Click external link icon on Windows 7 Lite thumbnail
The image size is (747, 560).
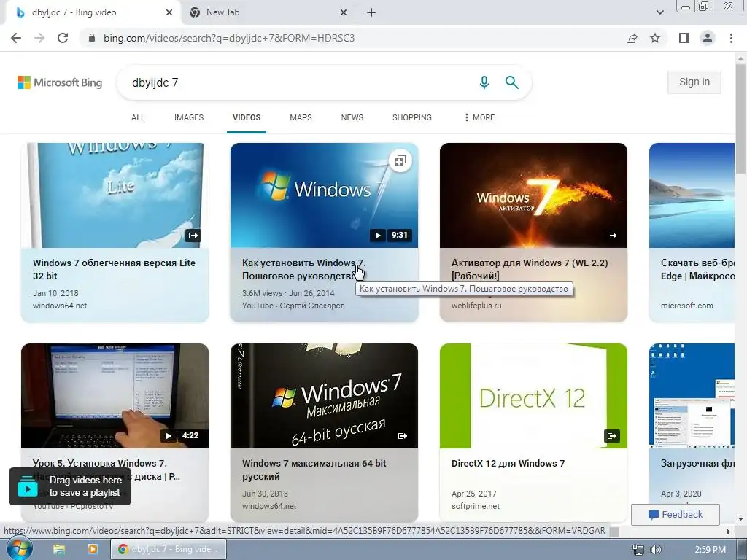tap(193, 236)
